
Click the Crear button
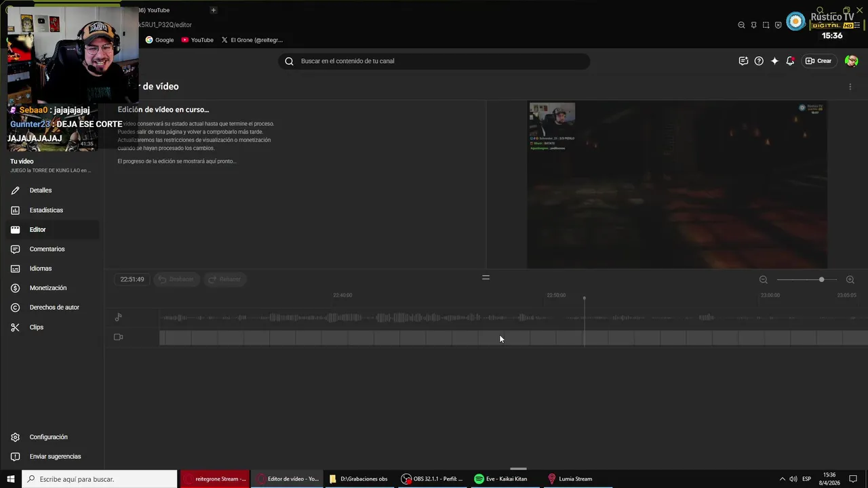coord(818,61)
